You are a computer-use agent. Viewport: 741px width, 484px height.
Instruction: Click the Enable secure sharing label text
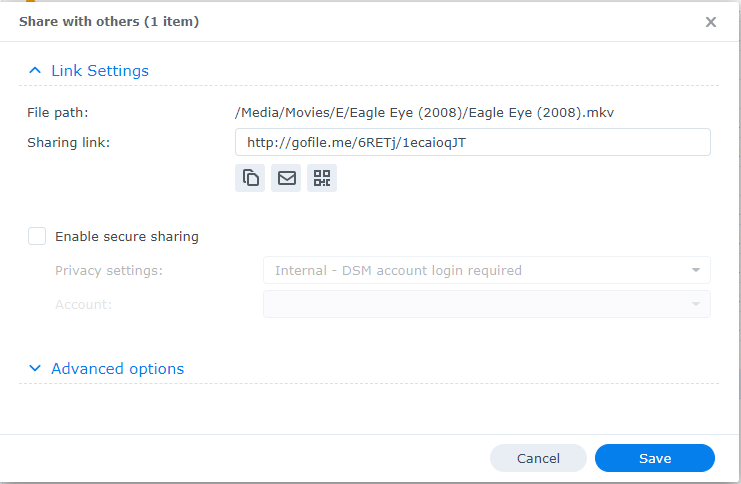(x=127, y=237)
